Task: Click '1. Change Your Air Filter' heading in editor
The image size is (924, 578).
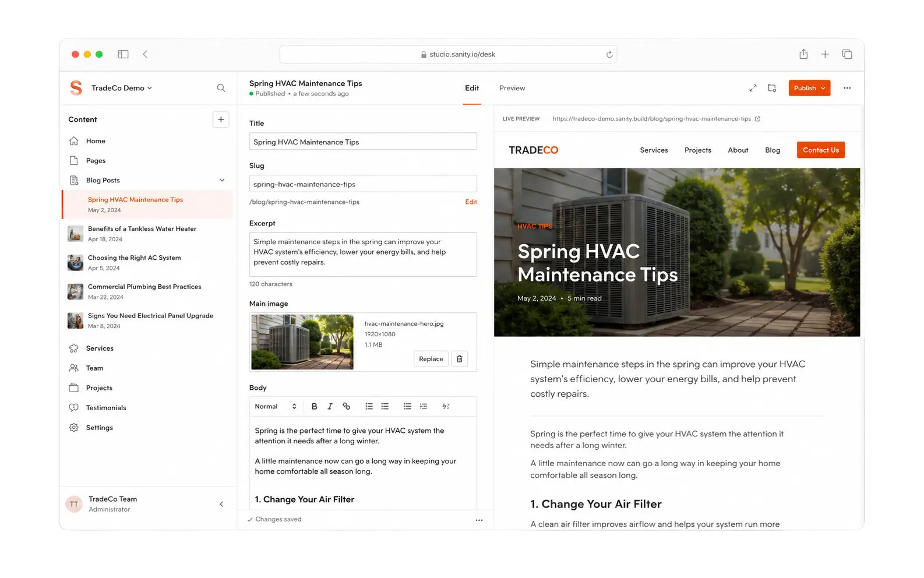Action: click(x=305, y=500)
